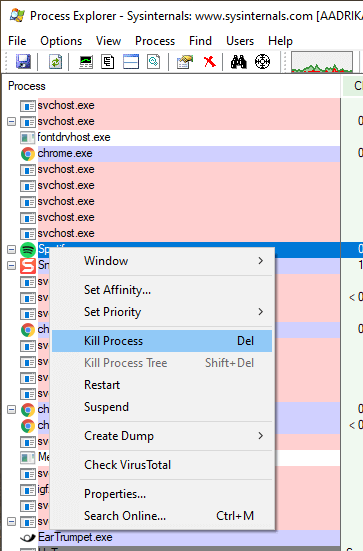Open the Properties toolbar icon

(185, 62)
